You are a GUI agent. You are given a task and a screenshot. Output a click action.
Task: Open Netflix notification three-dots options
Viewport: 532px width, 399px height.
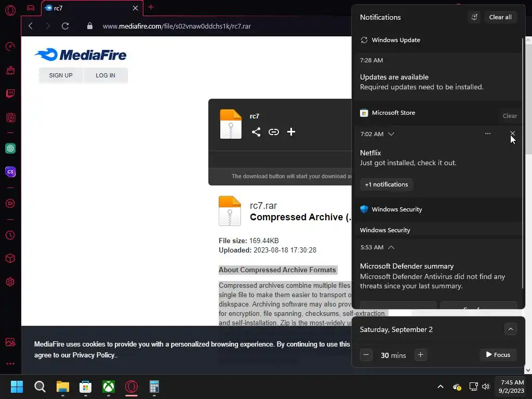pyautogui.click(x=487, y=134)
